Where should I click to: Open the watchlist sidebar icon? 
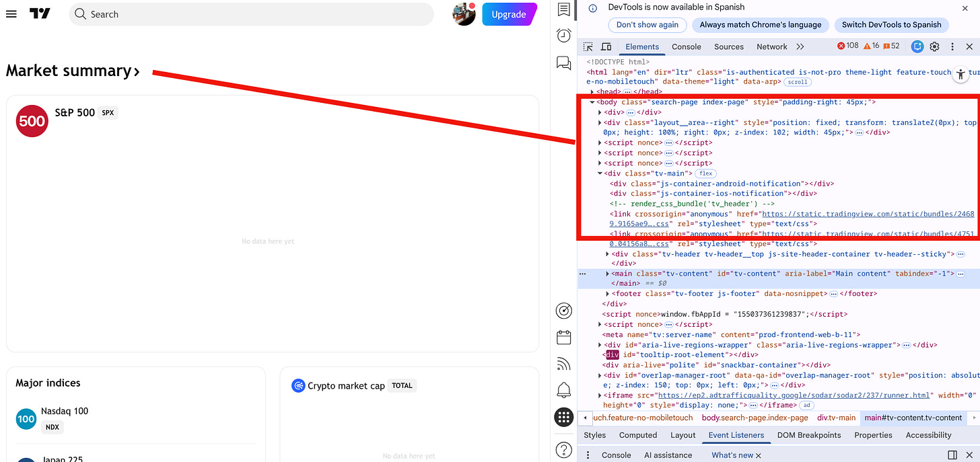pyautogui.click(x=563, y=9)
